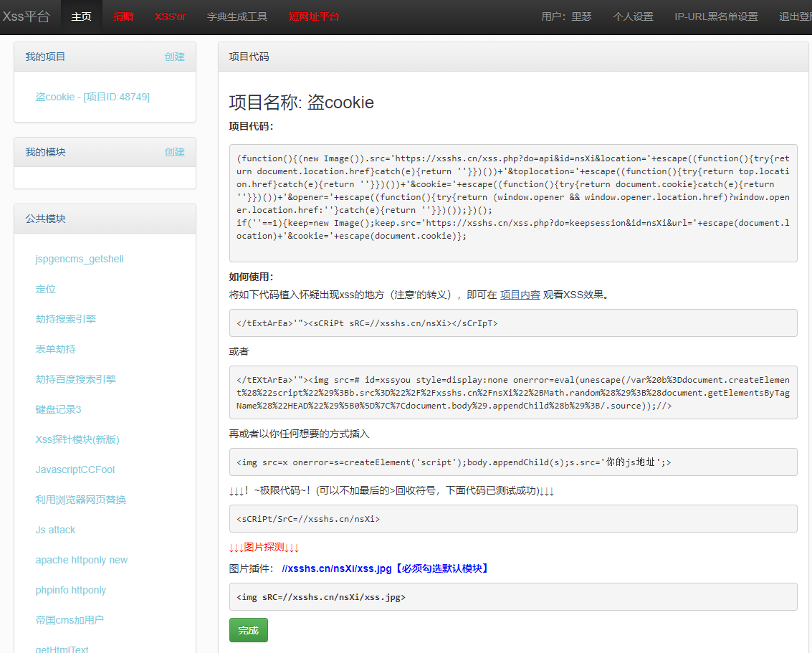Open the jspgencms_getshell public module
This screenshot has width=812, height=653.
[80, 259]
